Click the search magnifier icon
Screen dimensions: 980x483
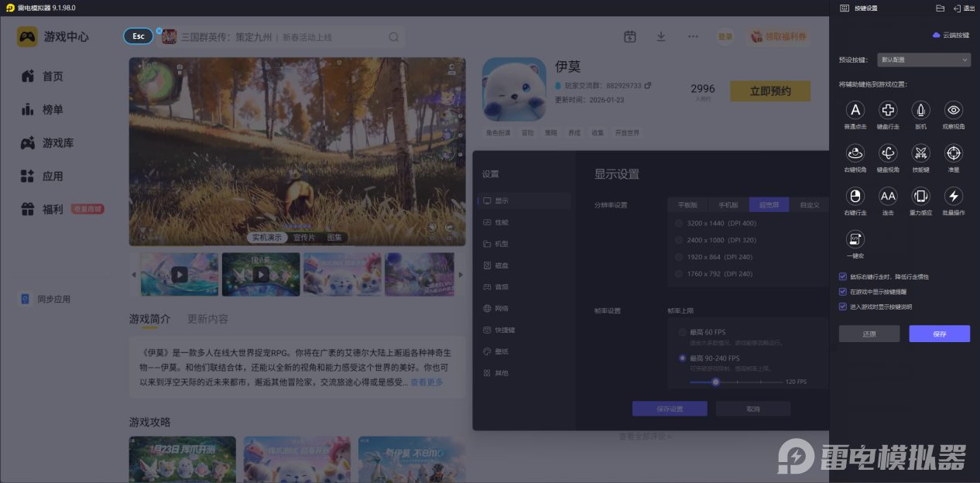pyautogui.click(x=393, y=36)
